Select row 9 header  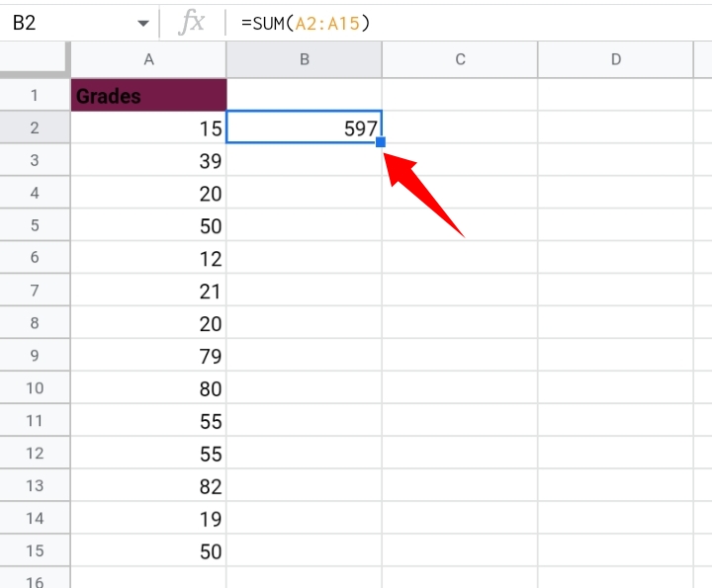(35, 355)
